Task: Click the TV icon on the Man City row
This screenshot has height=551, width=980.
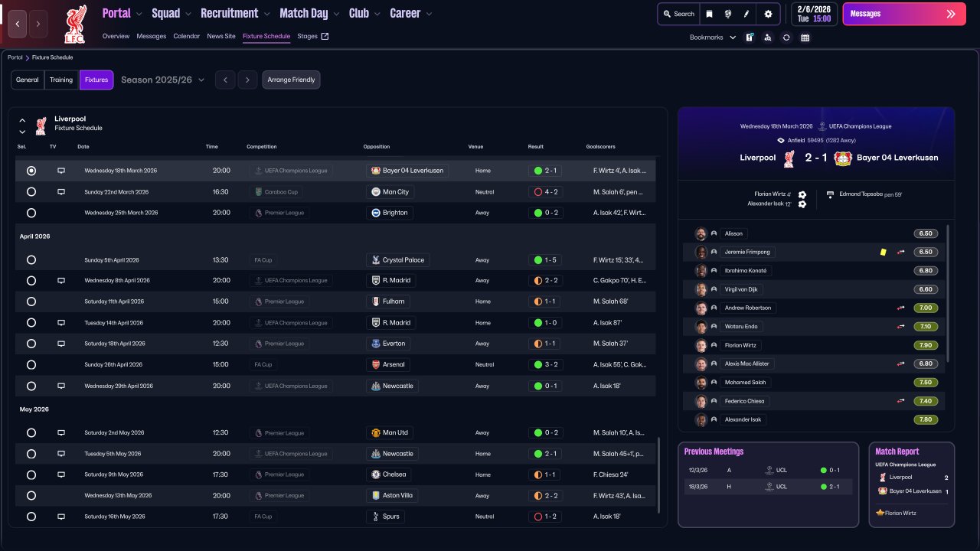Action: point(61,192)
